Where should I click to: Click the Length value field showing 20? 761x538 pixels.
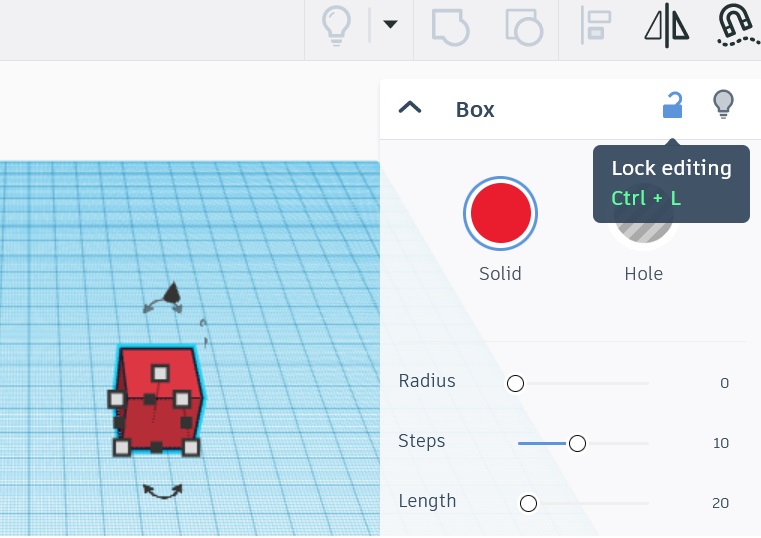pos(720,503)
